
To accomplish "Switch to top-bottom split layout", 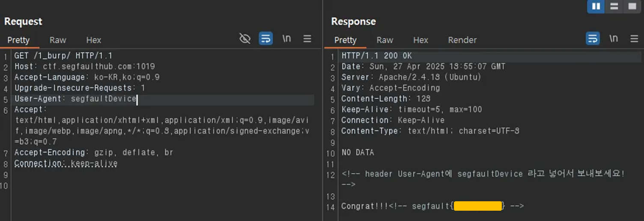I will [x=614, y=6].
